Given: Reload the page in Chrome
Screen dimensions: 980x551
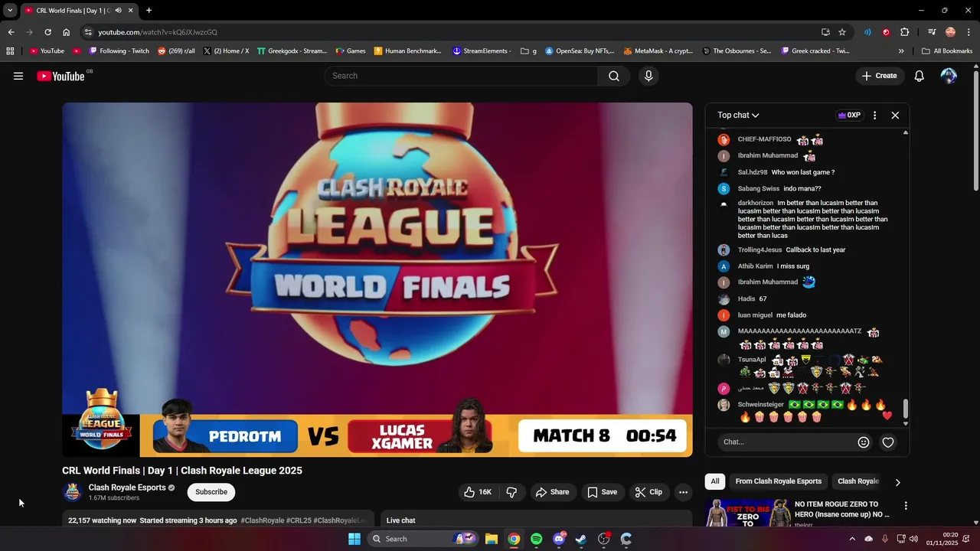Looking at the screenshot, I should [x=47, y=32].
